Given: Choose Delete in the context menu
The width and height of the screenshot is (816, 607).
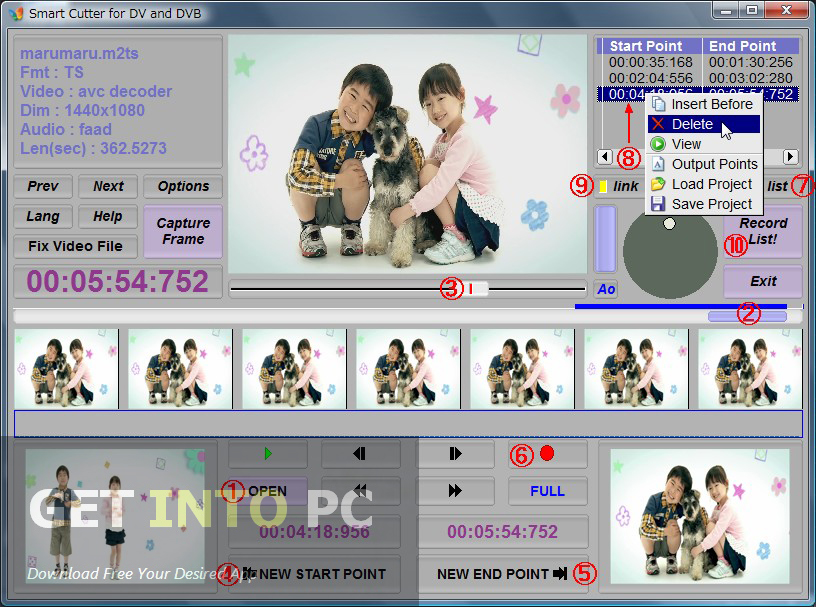Looking at the screenshot, I should point(704,124).
